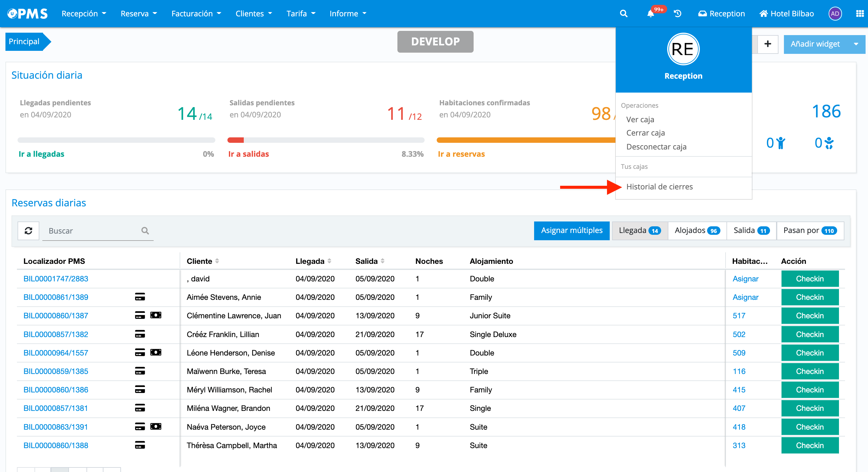The height and width of the screenshot is (472, 868).
Task: Open the apps grid icon
Action: click(860, 14)
